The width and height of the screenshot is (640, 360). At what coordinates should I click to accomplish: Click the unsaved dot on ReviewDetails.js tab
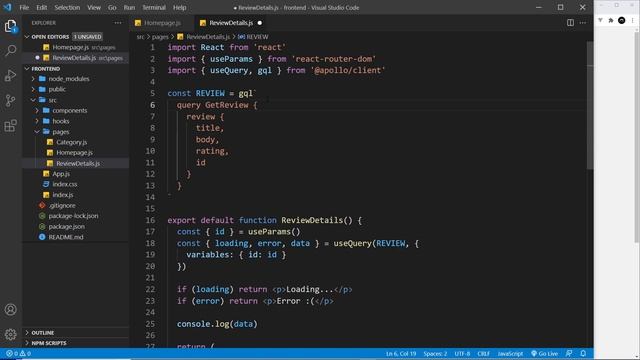260,23
